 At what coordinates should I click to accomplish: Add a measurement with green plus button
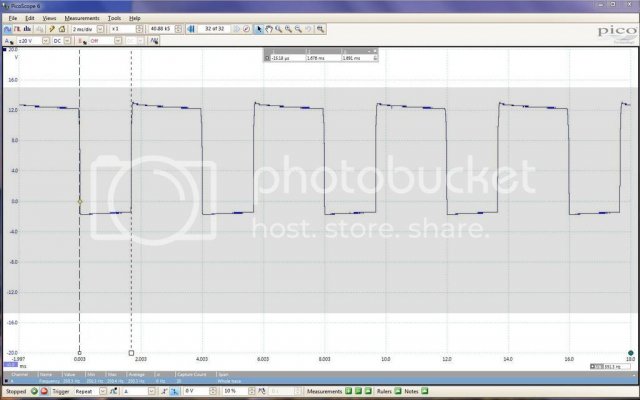tap(349, 391)
